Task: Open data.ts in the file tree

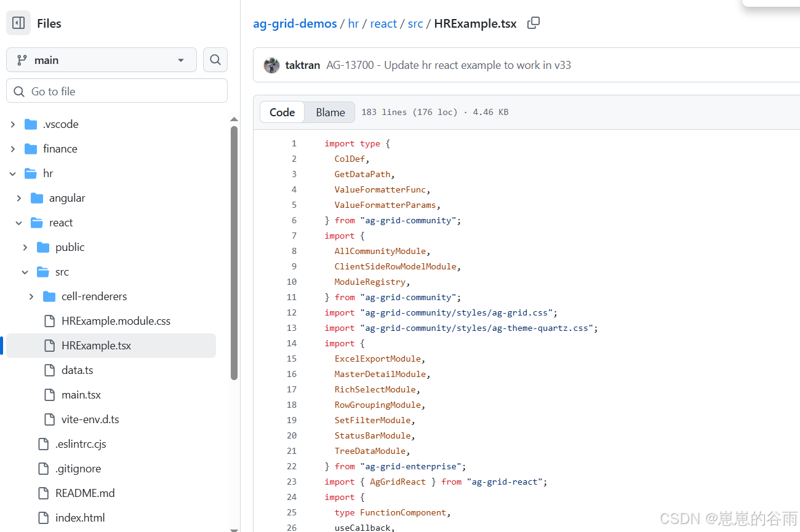Action: tap(78, 370)
